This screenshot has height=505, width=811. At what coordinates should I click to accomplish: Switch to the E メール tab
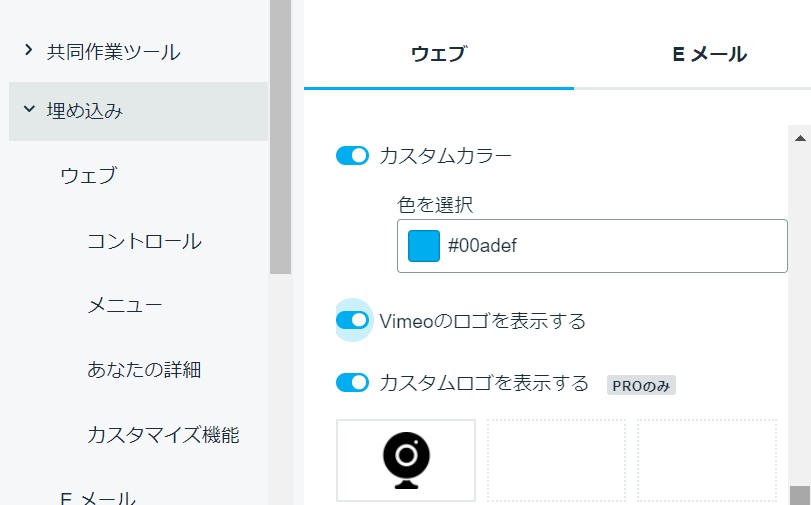pos(710,54)
